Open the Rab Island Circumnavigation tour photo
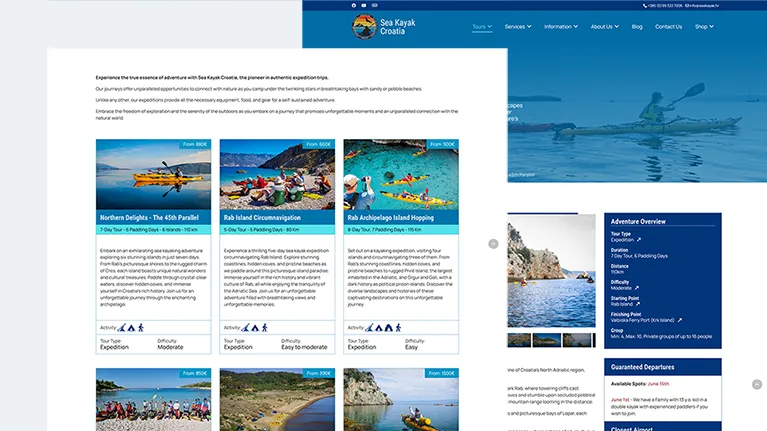 pos(277,175)
